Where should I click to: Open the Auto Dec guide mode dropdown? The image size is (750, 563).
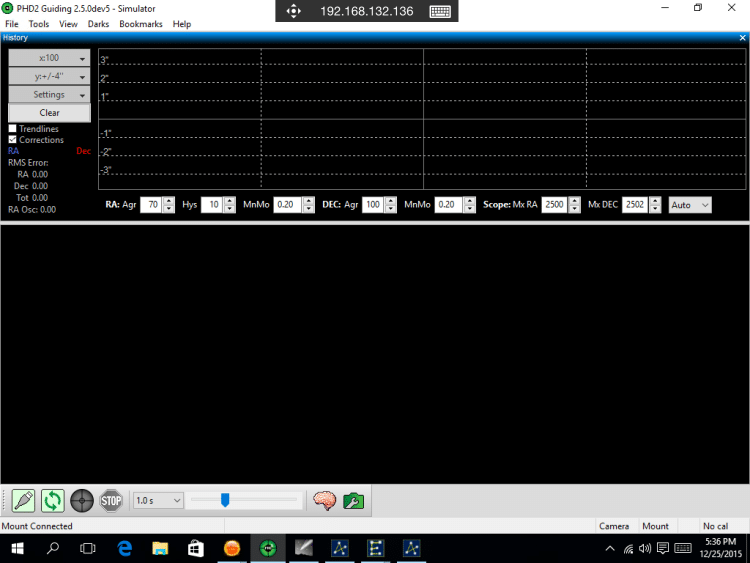click(690, 205)
